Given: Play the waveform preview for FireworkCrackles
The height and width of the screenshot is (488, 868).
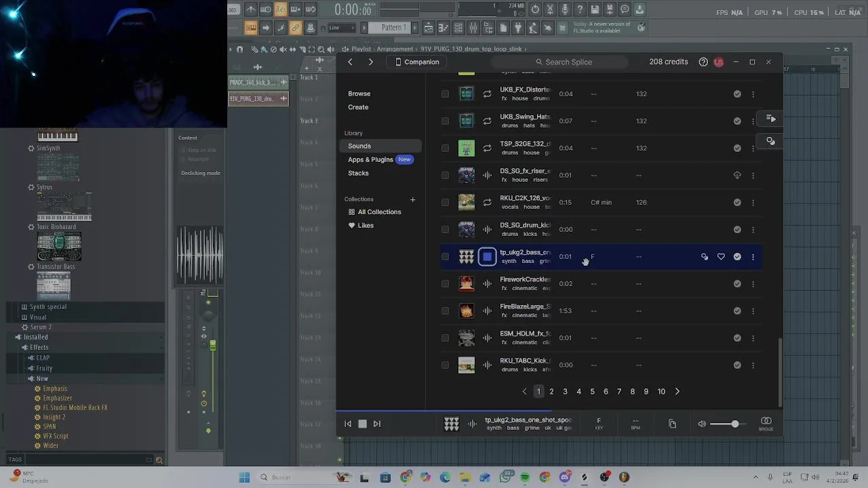Looking at the screenshot, I should [487, 283].
